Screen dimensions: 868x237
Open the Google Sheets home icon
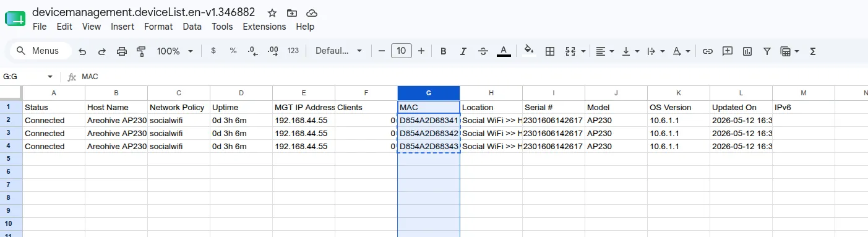(15, 19)
